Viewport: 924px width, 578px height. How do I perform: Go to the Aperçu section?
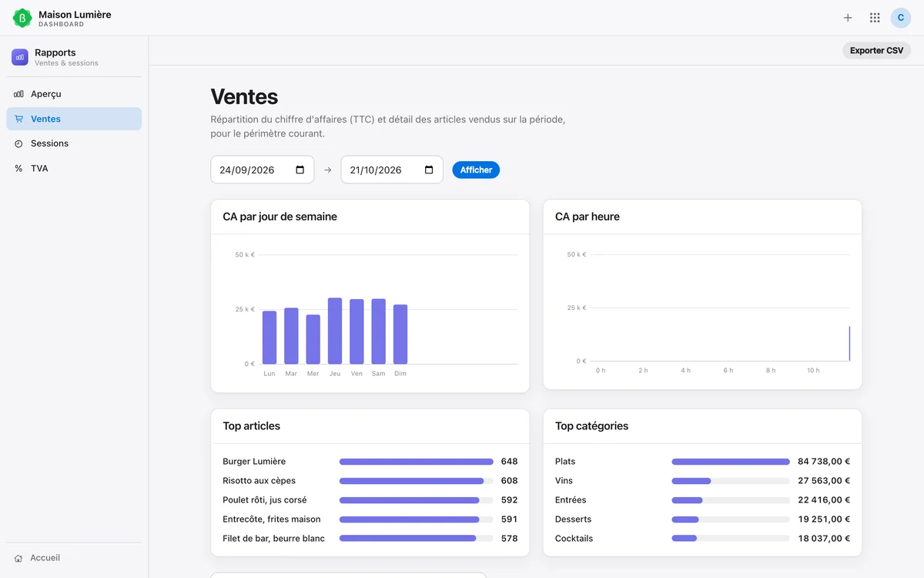(x=74, y=94)
